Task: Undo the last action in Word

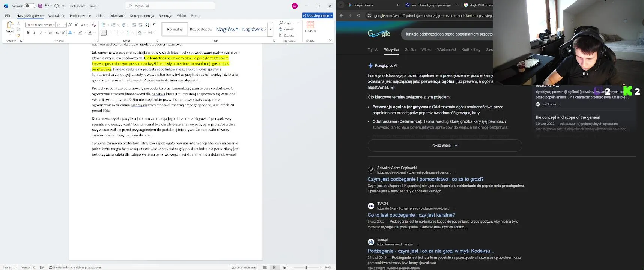Action: point(47,6)
